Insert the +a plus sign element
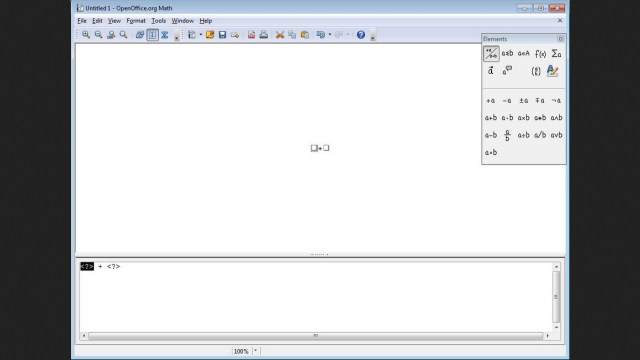This screenshot has width=640, height=360. pyautogui.click(x=491, y=100)
